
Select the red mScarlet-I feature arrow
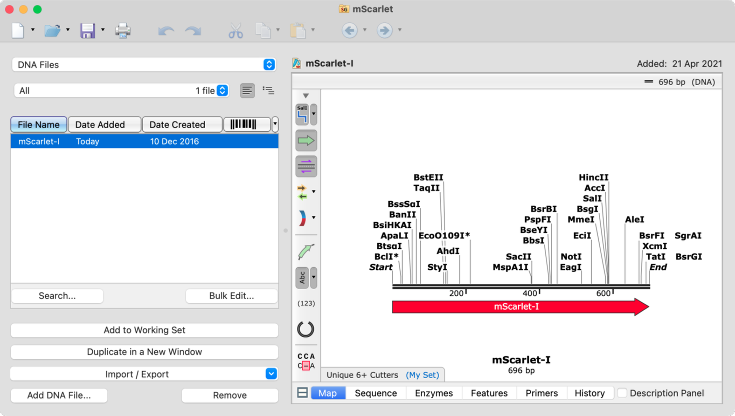point(520,307)
